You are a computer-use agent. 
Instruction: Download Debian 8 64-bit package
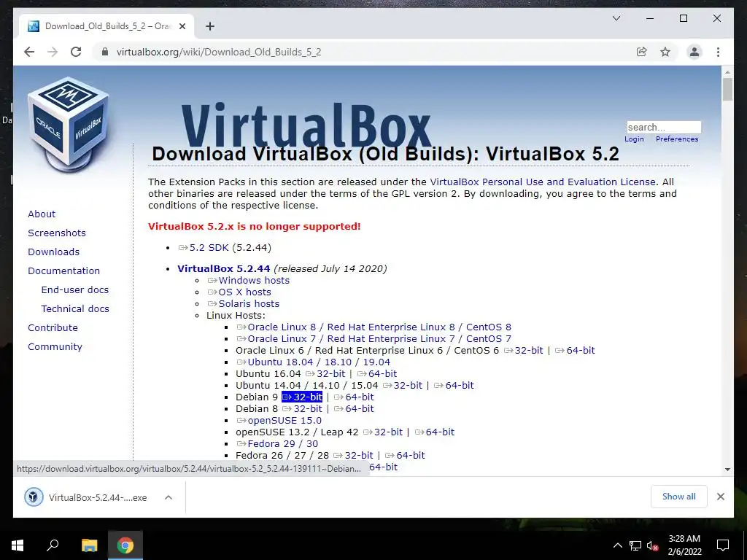pyautogui.click(x=354, y=408)
